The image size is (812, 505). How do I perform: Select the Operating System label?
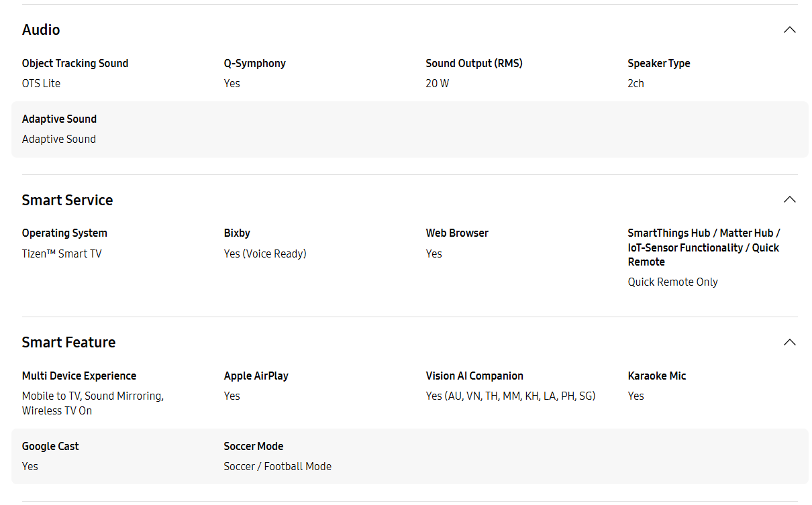[x=64, y=233]
